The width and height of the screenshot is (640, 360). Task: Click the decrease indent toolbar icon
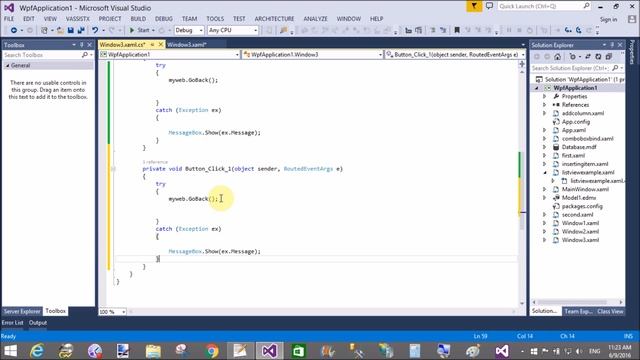click(408, 30)
